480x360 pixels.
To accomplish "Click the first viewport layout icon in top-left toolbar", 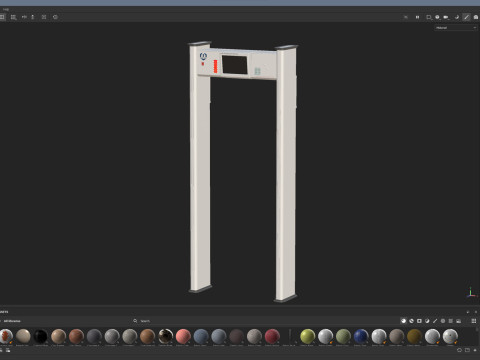I will coord(2,17).
